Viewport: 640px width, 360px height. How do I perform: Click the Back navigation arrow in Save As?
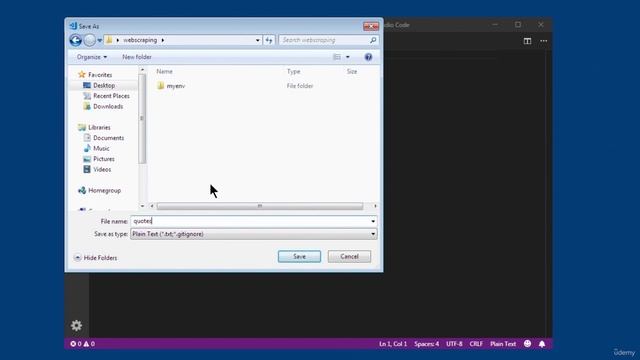tap(76, 40)
